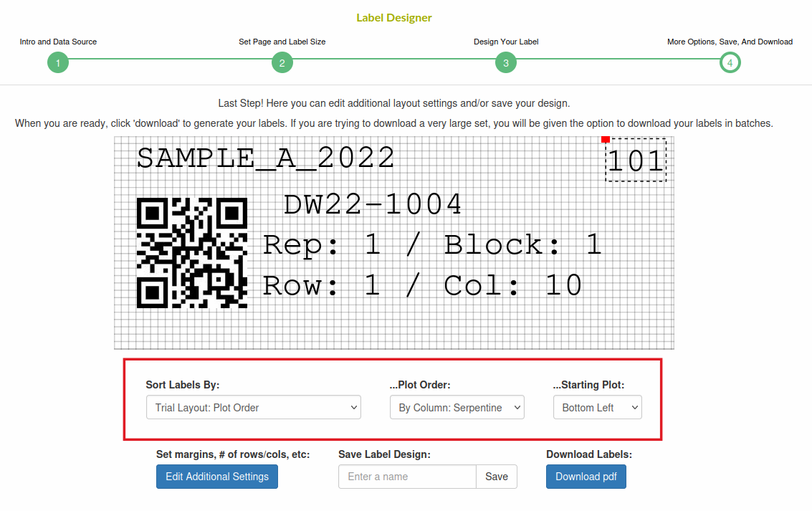Click Set margins, # of rows/cols label
Screen dimensions: 812x511
(x=233, y=454)
